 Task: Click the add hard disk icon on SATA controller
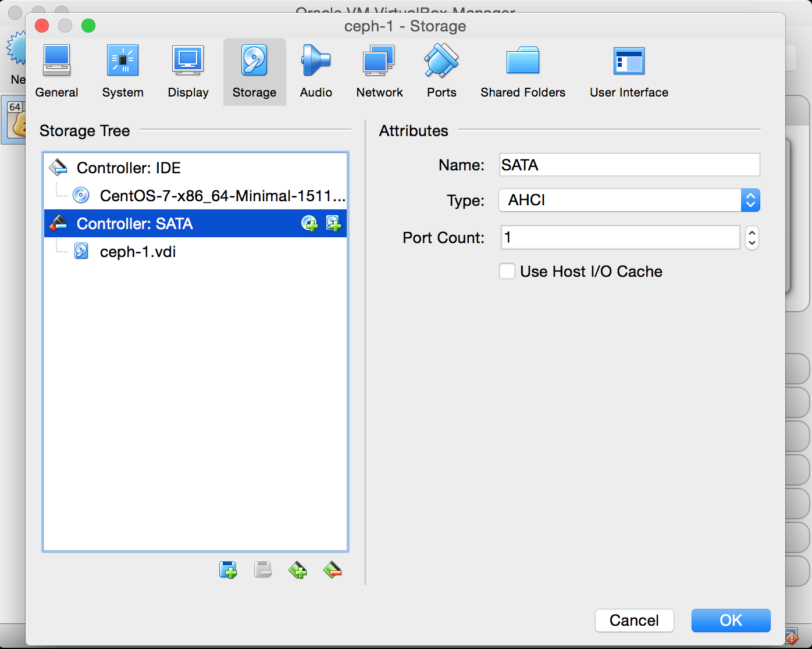[333, 223]
